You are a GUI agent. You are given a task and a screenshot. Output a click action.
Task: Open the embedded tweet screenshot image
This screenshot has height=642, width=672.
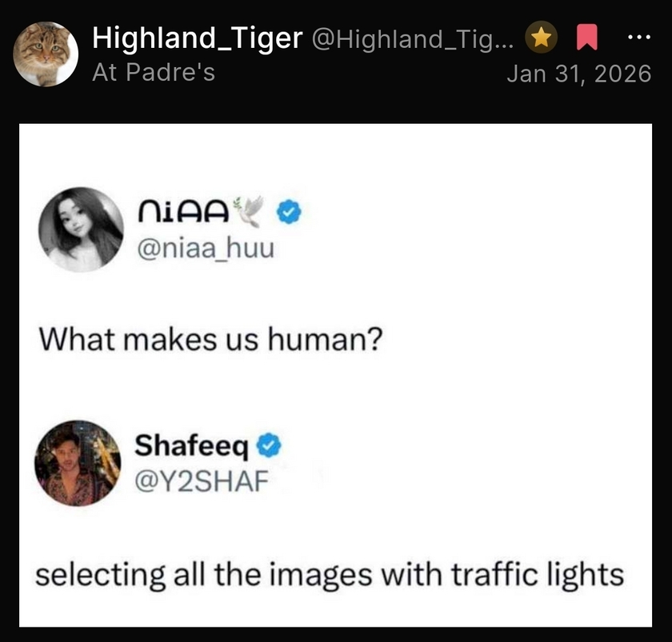(335, 375)
